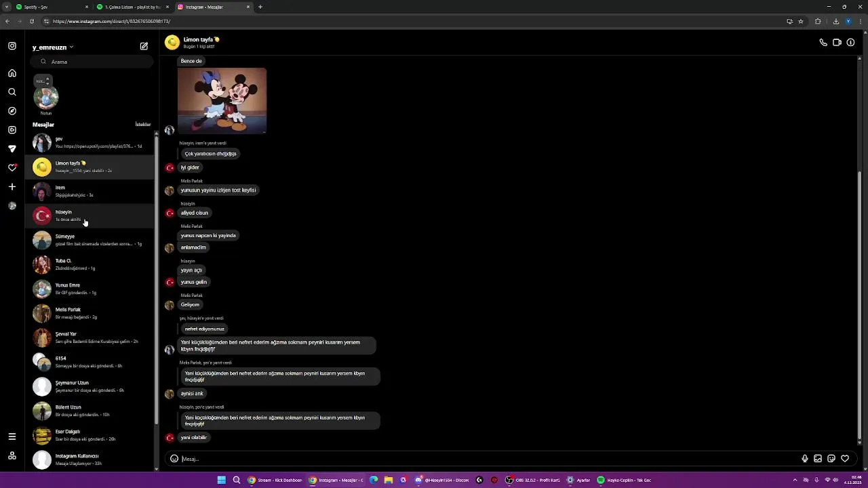Open the Reels icon in the sidebar
Screen dimensions: 868x488
pyautogui.click(x=12, y=130)
